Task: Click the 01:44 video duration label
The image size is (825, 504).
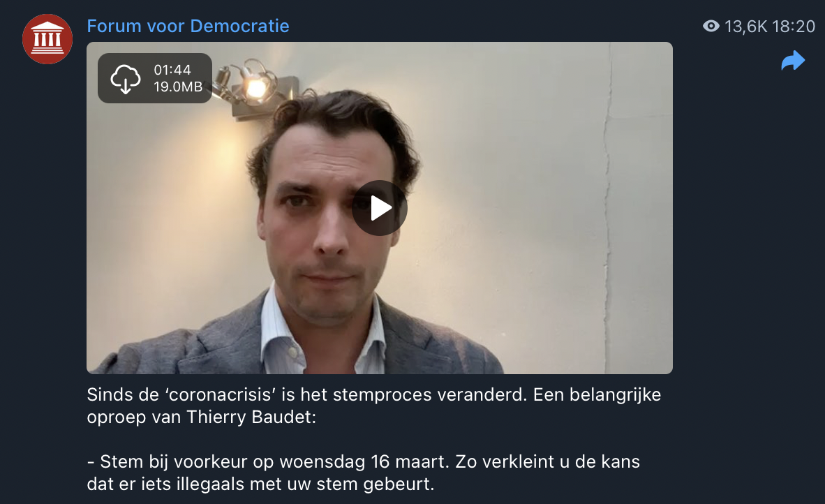Action: (x=172, y=70)
